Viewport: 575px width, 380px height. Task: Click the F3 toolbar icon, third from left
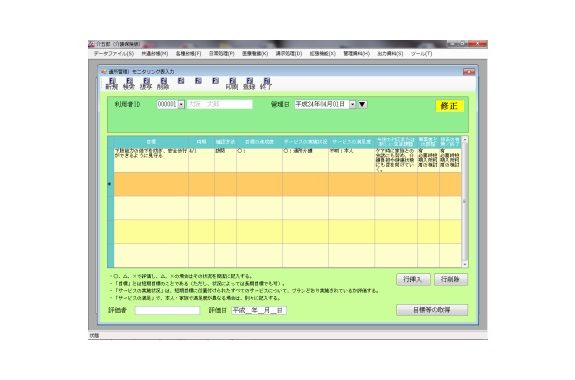tap(146, 84)
